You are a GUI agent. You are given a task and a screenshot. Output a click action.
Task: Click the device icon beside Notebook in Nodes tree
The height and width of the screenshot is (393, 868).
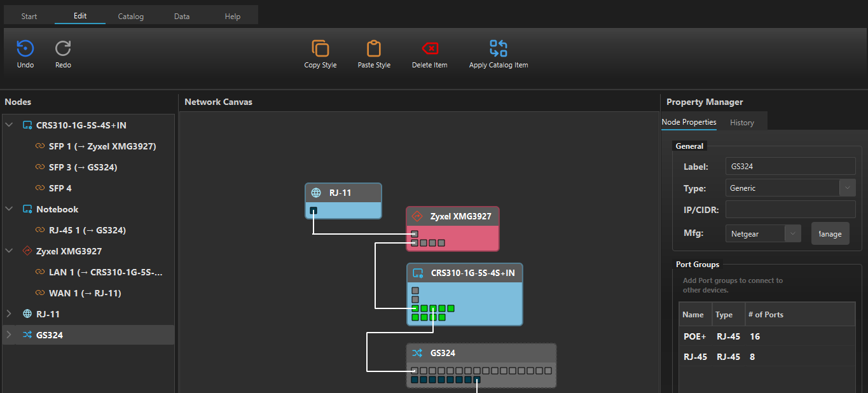pos(27,209)
